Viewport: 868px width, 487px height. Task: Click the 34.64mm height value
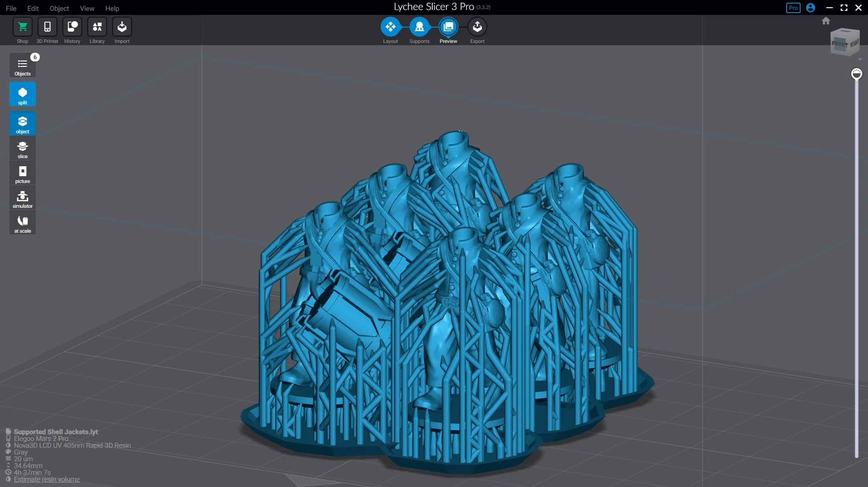[x=28, y=466]
